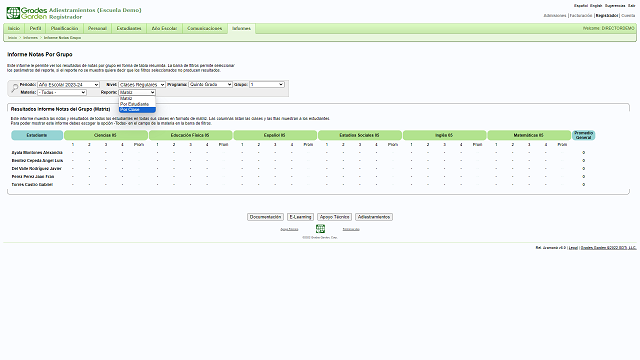This screenshot has height=360, width=640.
Task: Select the Informes tab
Action: tap(241, 29)
